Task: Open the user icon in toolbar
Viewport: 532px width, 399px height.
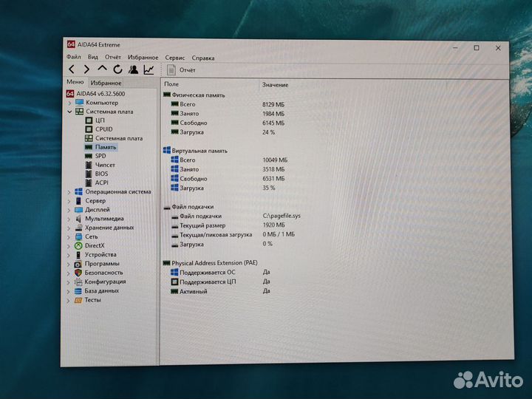Action: (x=133, y=69)
